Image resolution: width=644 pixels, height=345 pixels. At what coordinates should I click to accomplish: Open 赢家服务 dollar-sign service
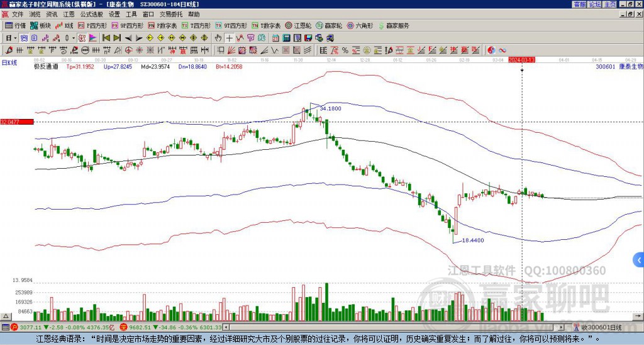(394, 25)
